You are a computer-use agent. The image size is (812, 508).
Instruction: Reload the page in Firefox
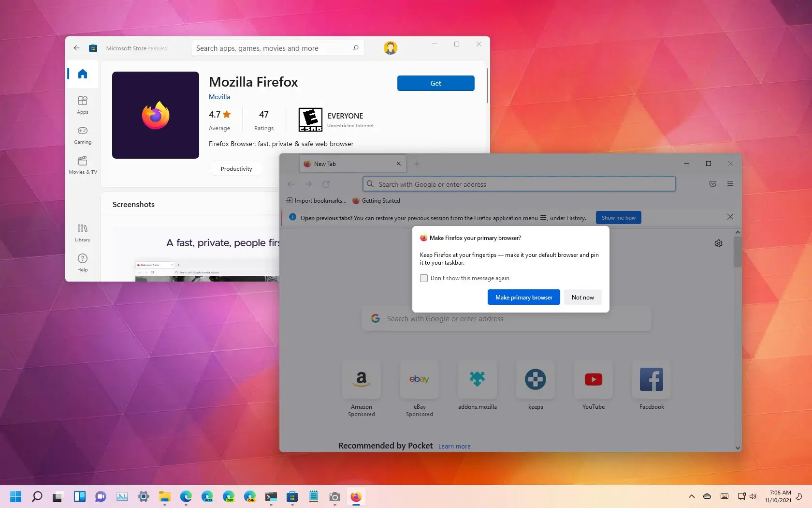326,184
